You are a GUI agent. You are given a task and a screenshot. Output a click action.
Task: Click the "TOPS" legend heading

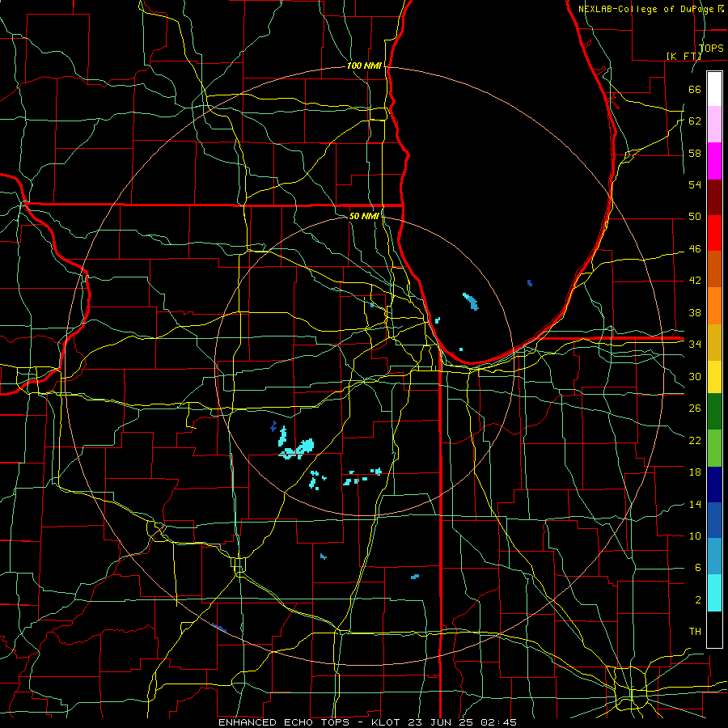(711, 48)
